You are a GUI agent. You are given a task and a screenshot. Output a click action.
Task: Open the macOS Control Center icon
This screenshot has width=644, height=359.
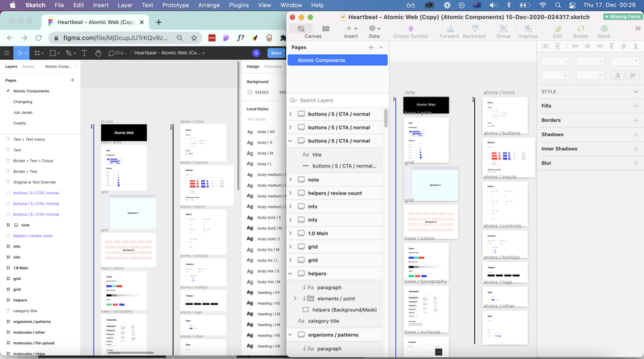click(572, 5)
